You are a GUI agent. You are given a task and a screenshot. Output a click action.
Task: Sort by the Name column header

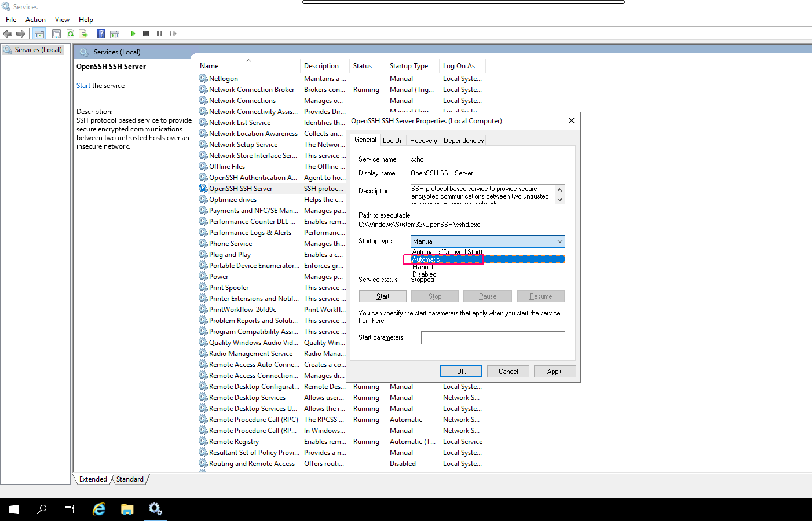(x=249, y=66)
